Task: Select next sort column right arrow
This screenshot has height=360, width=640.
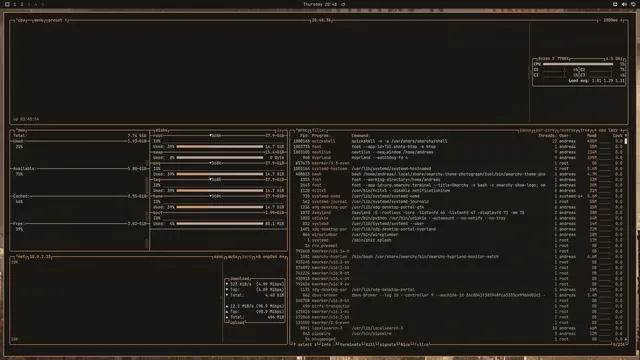Action: (622, 130)
